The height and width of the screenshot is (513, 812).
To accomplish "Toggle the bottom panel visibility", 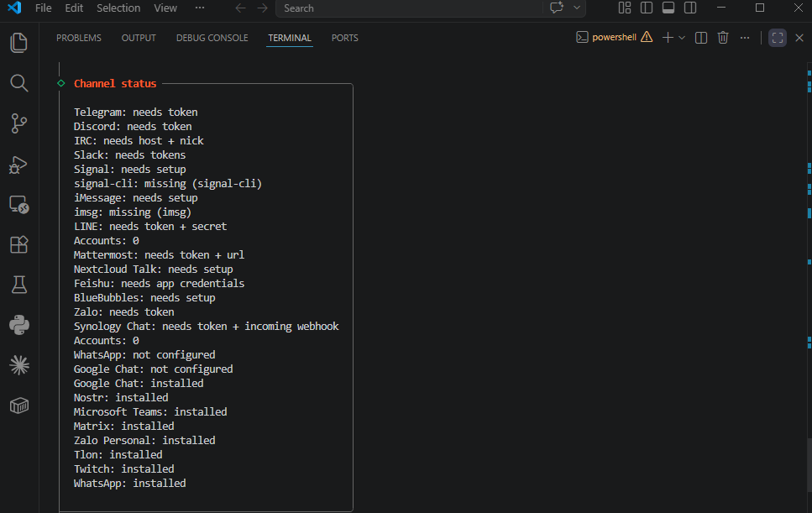I will tap(668, 8).
